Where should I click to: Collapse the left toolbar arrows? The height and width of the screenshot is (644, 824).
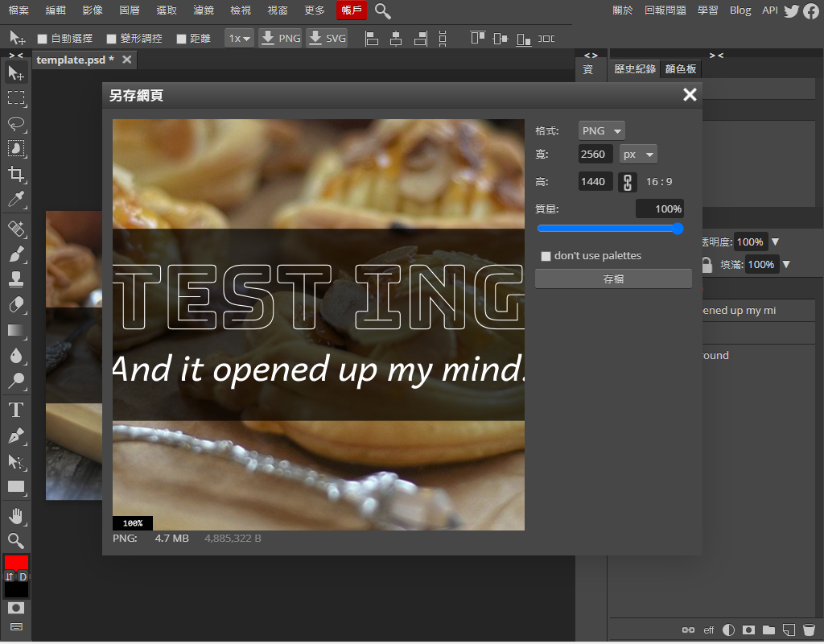pos(16,56)
